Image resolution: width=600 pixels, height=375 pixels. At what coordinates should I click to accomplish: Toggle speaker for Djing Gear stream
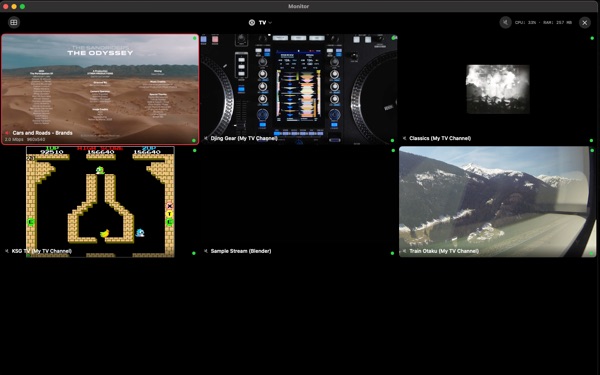tap(206, 138)
